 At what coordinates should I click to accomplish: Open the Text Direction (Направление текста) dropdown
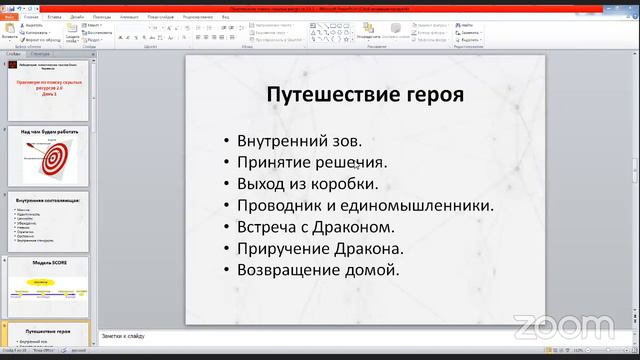[x=271, y=25]
